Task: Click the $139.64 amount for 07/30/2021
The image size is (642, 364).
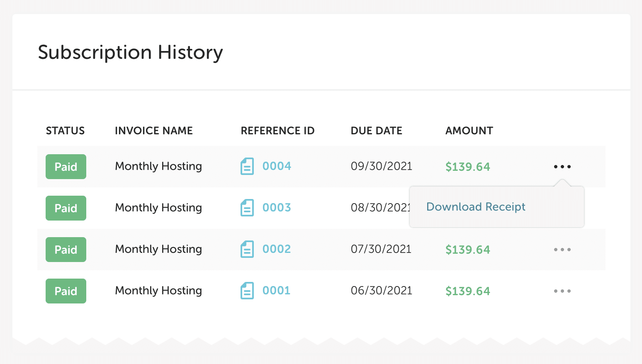Action: tap(467, 250)
